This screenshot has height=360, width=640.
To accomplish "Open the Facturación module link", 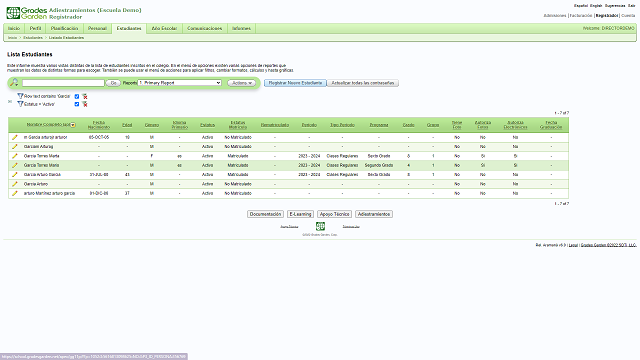I will pos(581,16).
